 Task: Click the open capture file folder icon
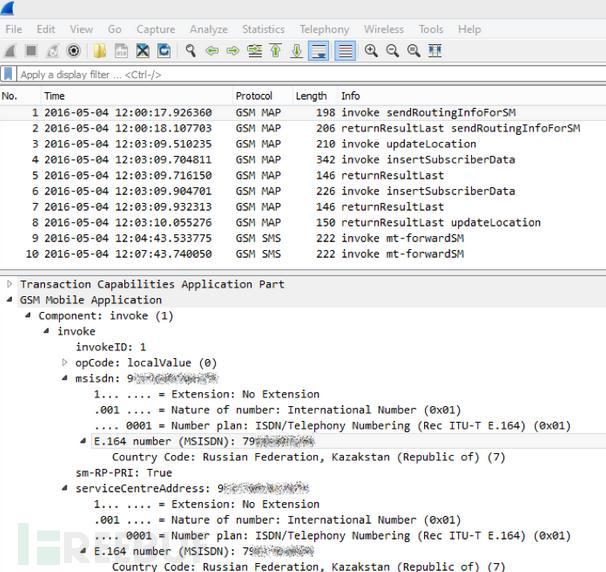click(x=100, y=51)
